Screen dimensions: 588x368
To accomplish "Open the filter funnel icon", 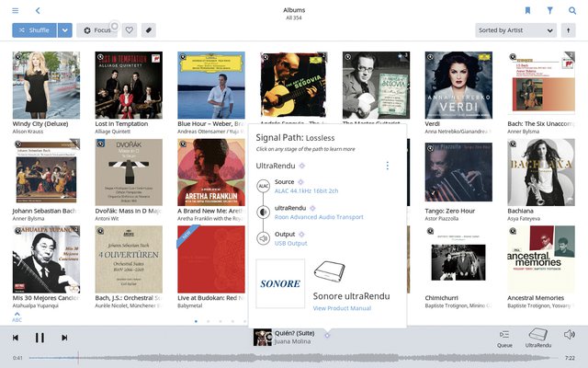I will click(549, 10).
